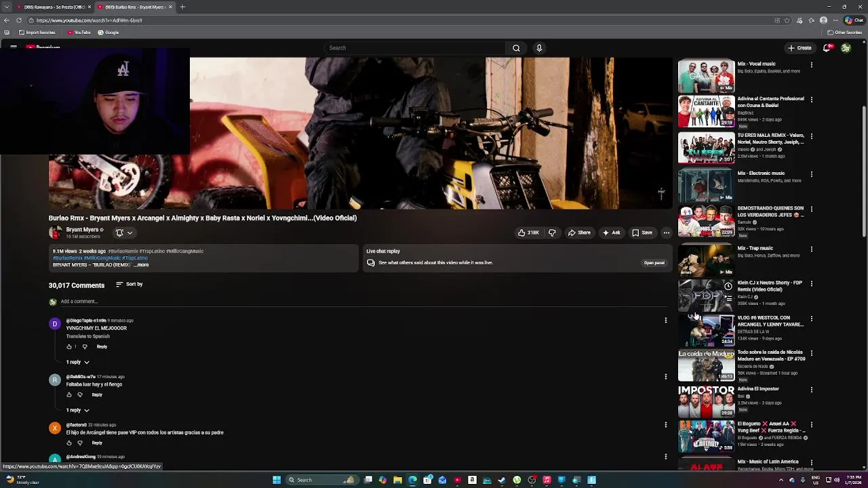This screenshot has height=488, width=868.
Task: Open the weather widget on taskbar
Action: pos(22,480)
